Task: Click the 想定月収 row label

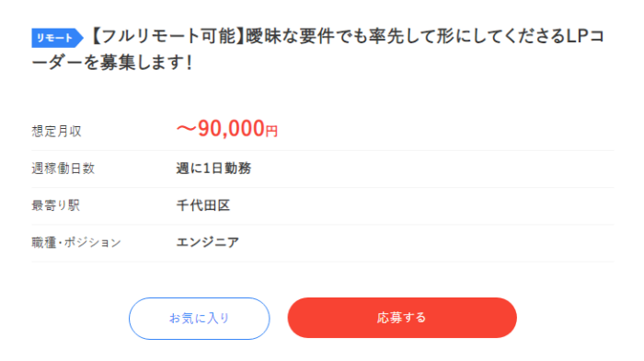Action: pos(57,131)
